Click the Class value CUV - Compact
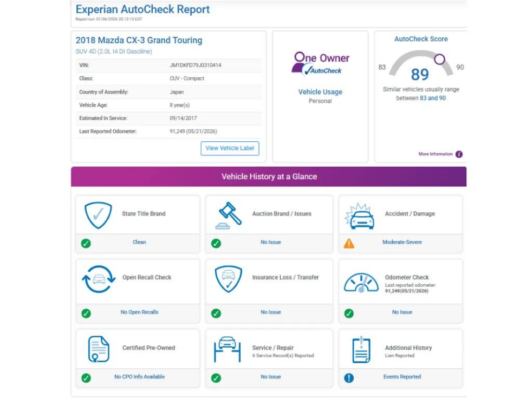The width and height of the screenshot is (532, 399). (187, 79)
